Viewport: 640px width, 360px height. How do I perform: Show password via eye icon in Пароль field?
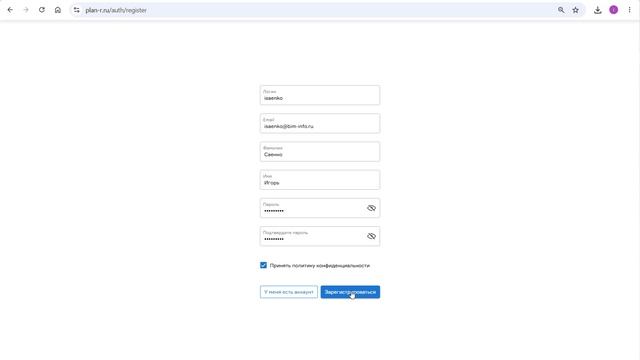tap(371, 208)
